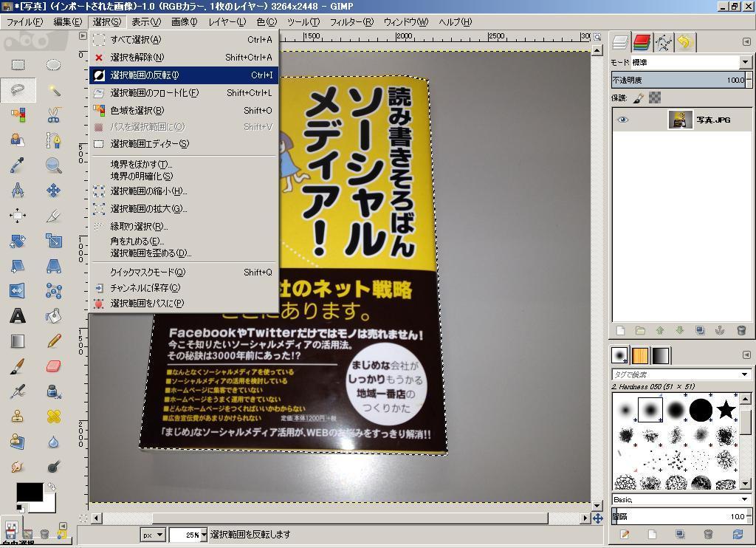Viewport: 756px width, 548px height.
Task: Select the Rectangle Select tool
Action: click(18, 65)
